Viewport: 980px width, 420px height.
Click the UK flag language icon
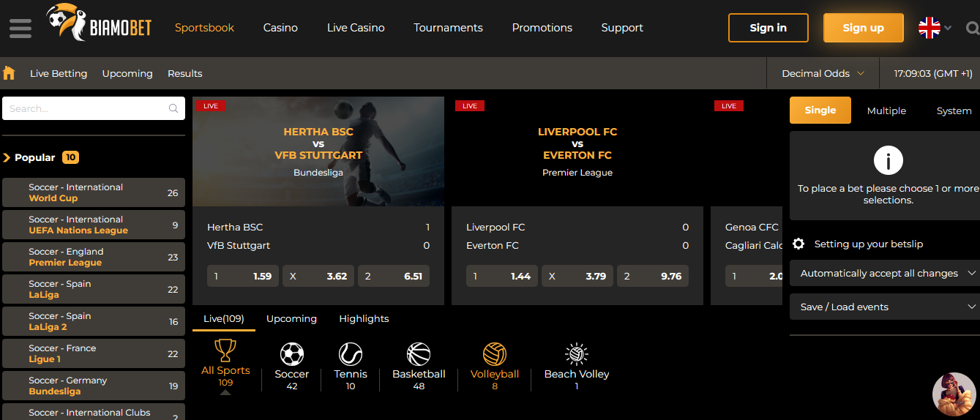tap(929, 28)
